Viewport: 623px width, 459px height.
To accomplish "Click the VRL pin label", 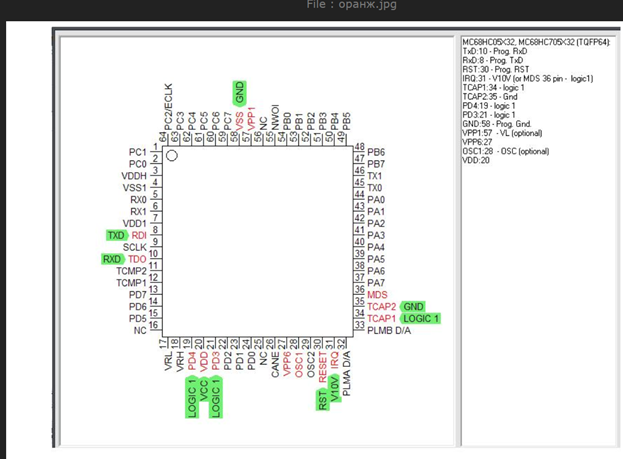I will tap(168, 361).
